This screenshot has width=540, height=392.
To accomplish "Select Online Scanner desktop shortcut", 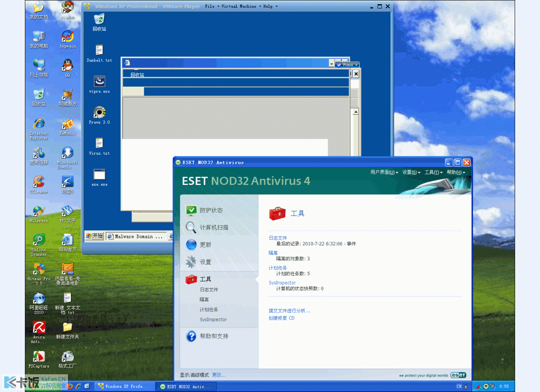I will (x=39, y=245).
